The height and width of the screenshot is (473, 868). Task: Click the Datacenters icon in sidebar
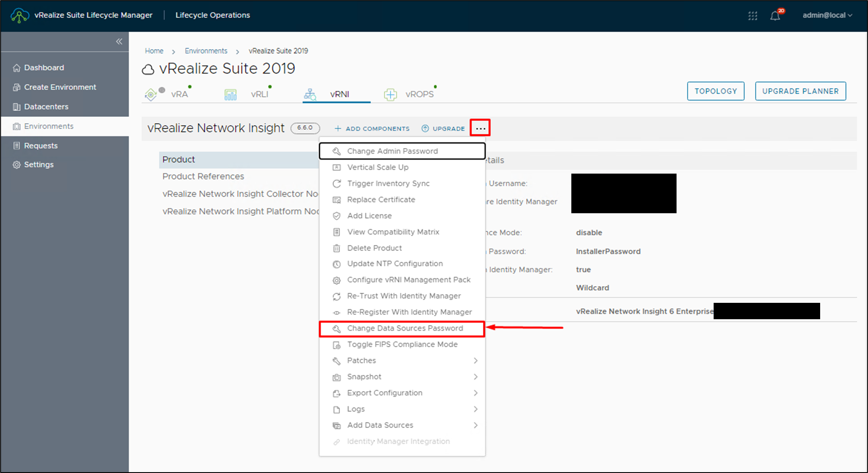17,107
